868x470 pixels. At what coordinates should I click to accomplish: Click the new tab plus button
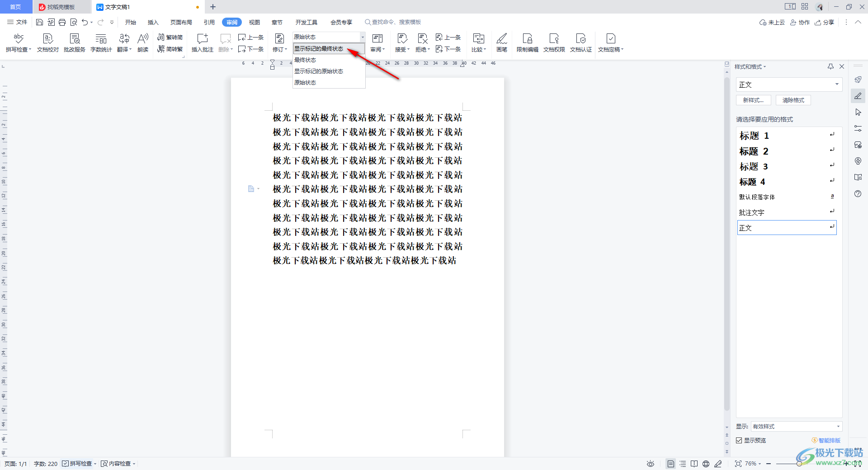[x=213, y=7]
